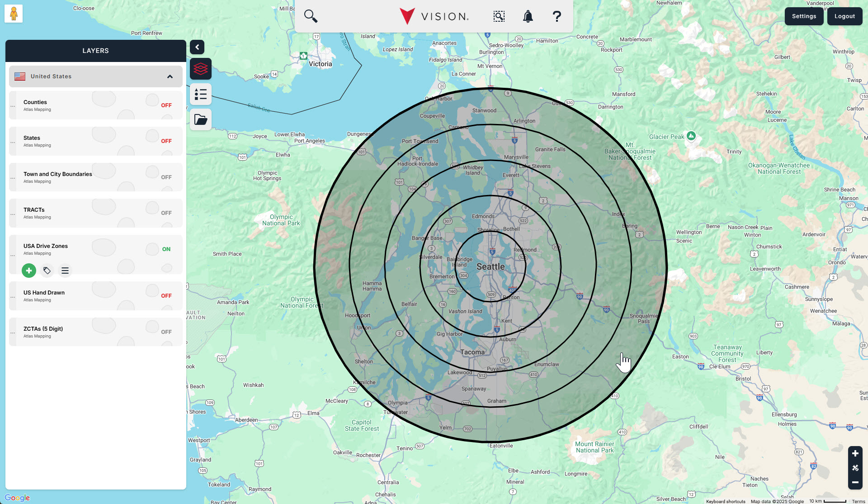Open the map Terms link

[x=858, y=501]
